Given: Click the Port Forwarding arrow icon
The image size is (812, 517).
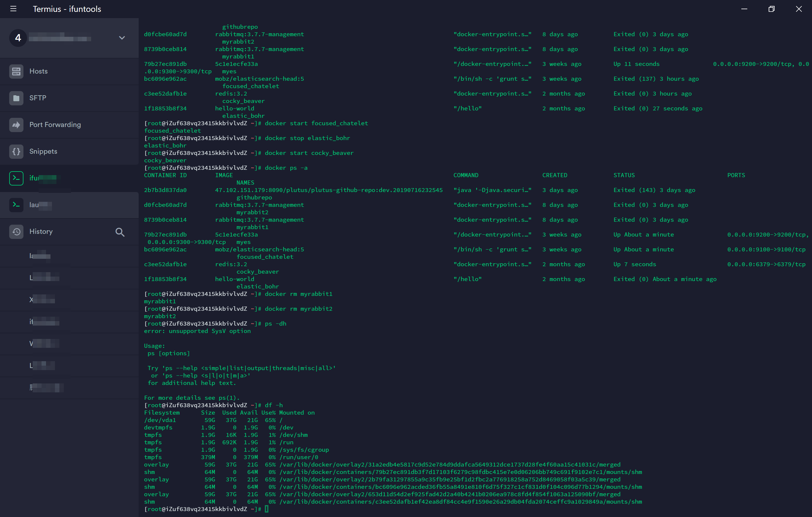Looking at the screenshot, I should pyautogui.click(x=16, y=125).
